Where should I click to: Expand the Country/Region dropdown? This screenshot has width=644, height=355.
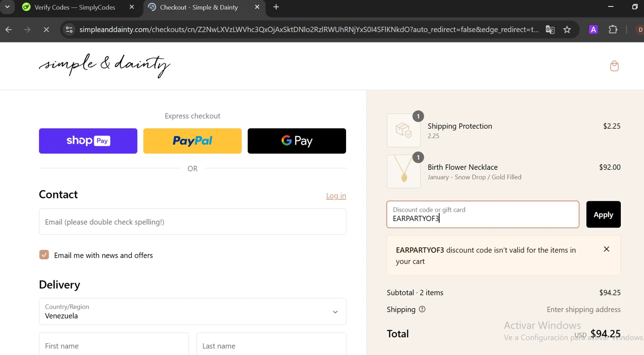[x=192, y=311]
